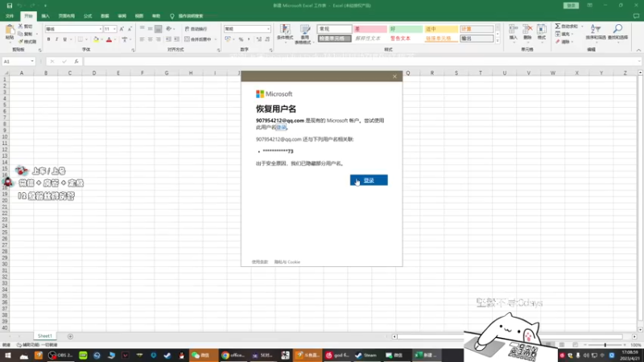Click the Decrease Decimal icon
644x362 pixels.
pos(267,39)
